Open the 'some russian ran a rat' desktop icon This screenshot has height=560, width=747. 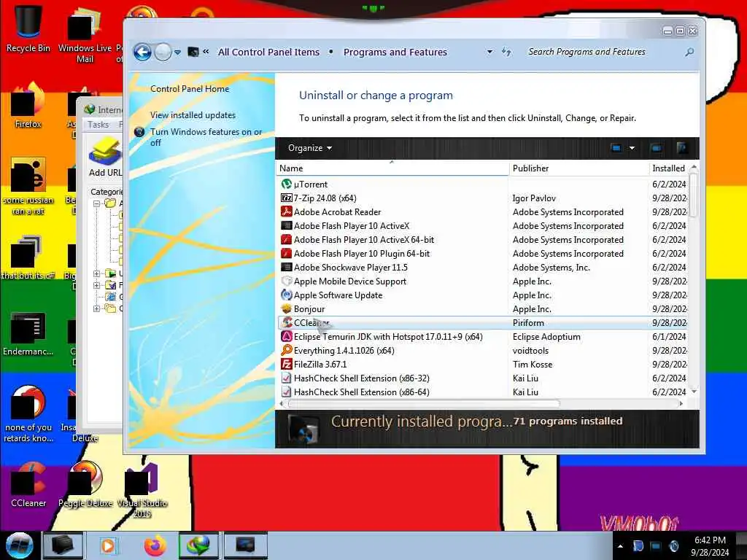pyautogui.click(x=28, y=187)
